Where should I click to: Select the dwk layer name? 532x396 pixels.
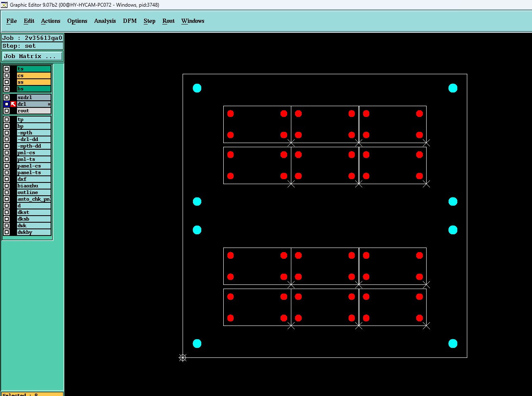click(x=34, y=226)
